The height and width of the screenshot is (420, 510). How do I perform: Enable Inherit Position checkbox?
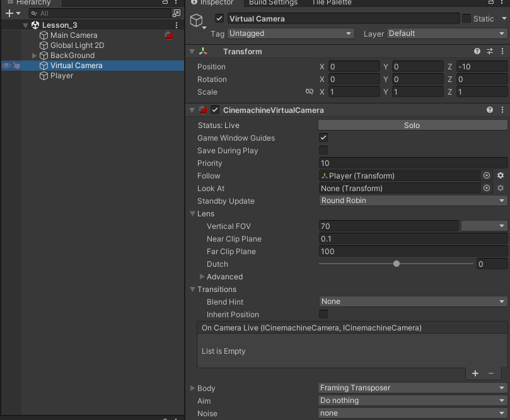click(323, 314)
